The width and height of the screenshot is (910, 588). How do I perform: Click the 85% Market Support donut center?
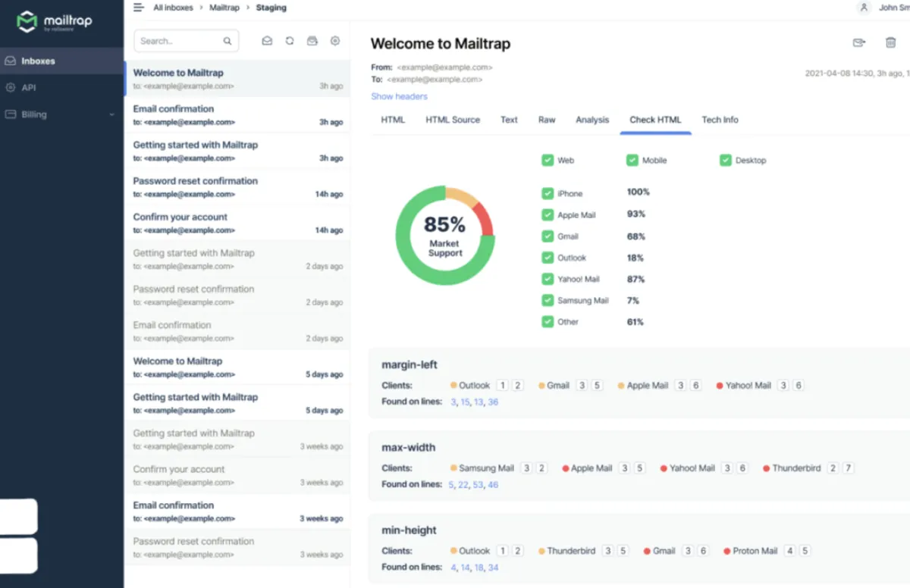tap(445, 235)
